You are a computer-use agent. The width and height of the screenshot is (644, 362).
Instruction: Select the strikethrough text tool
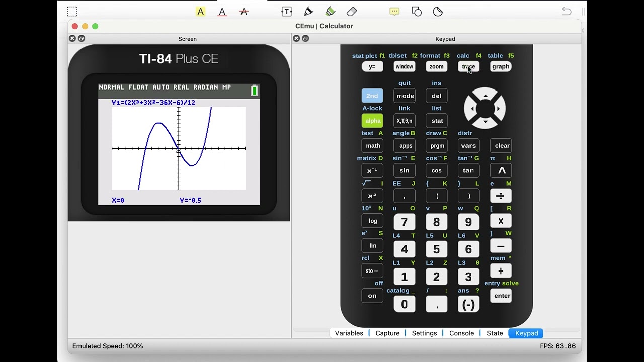(x=244, y=11)
